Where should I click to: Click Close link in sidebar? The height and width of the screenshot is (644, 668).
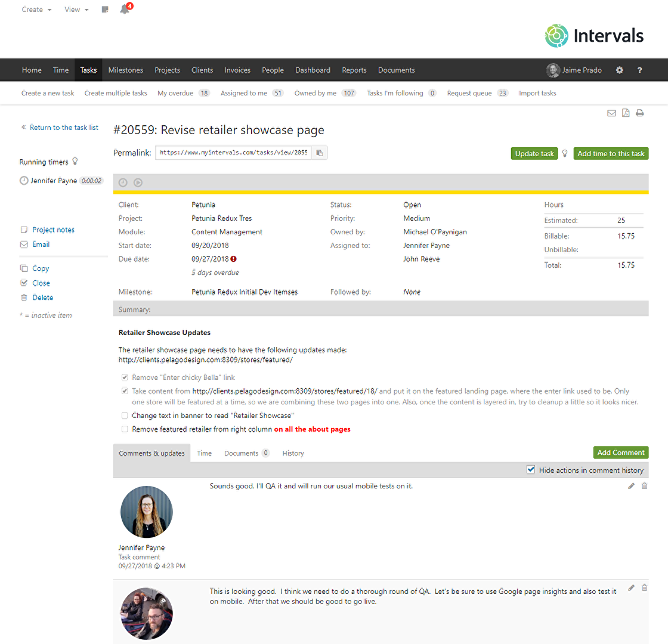(x=41, y=283)
